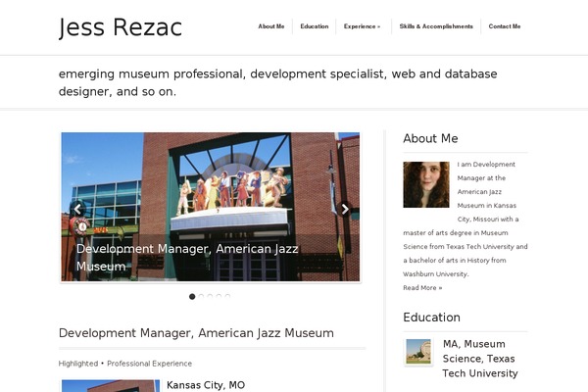Select the second slideshow dot

(x=201, y=296)
